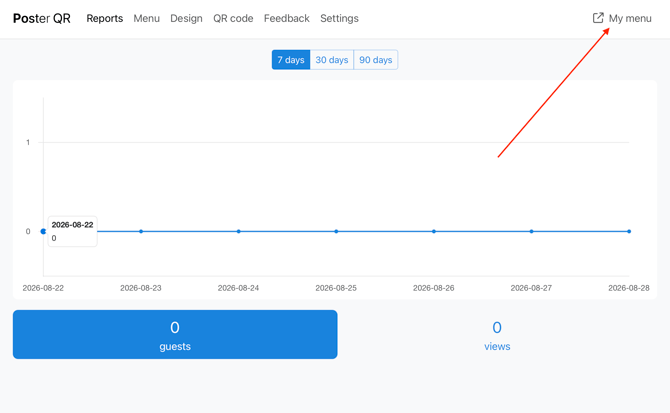Click the x-axis label 2026-08-27

532,288
